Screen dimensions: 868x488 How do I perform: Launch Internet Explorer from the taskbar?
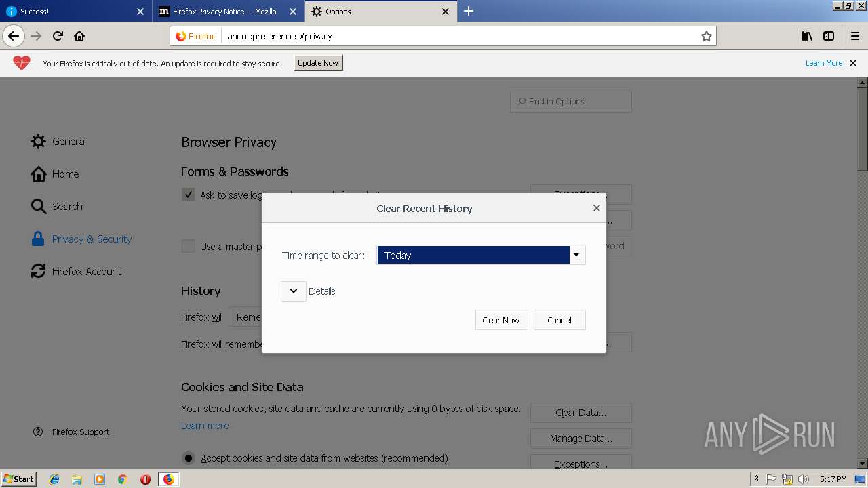pos(54,479)
